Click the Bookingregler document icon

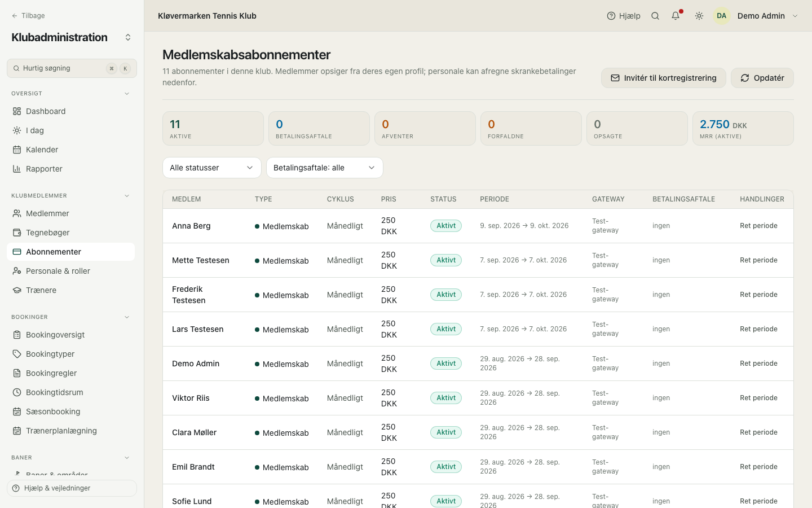point(17,373)
